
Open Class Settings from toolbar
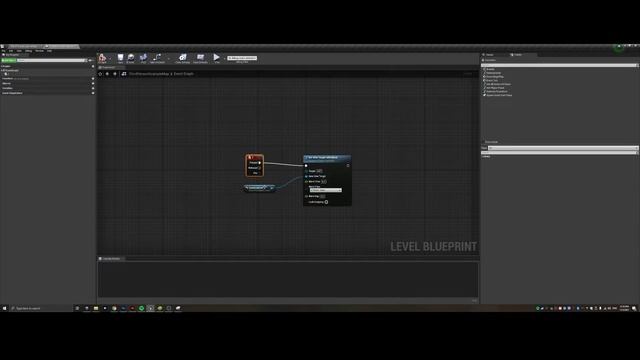tap(182, 58)
